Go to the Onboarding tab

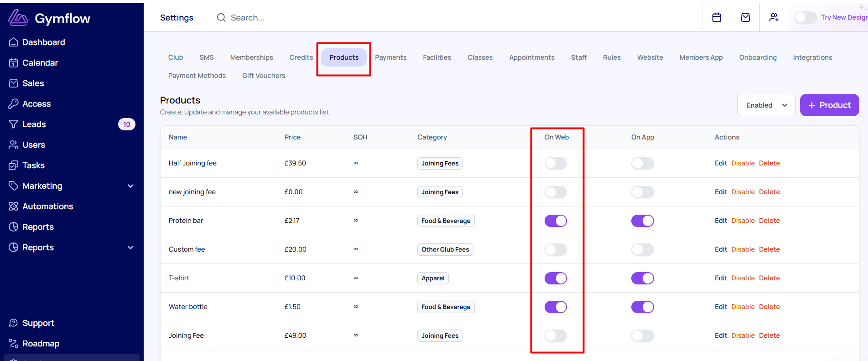pyautogui.click(x=758, y=57)
